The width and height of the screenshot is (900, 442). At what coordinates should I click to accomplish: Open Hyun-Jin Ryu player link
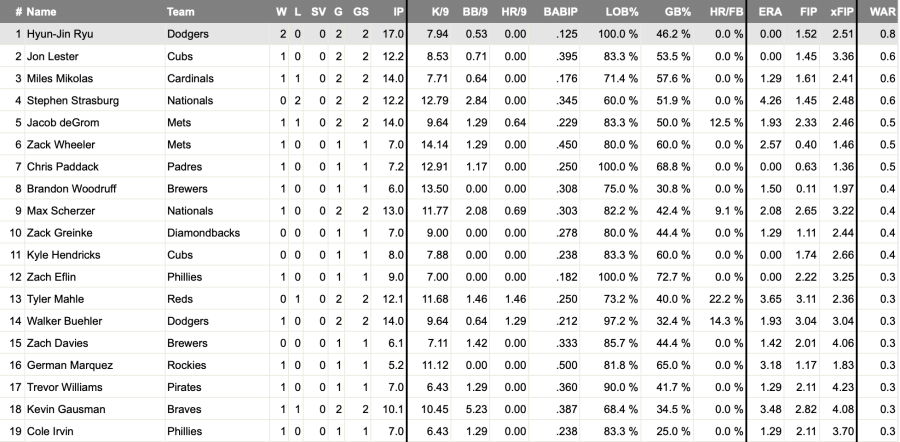(60, 34)
